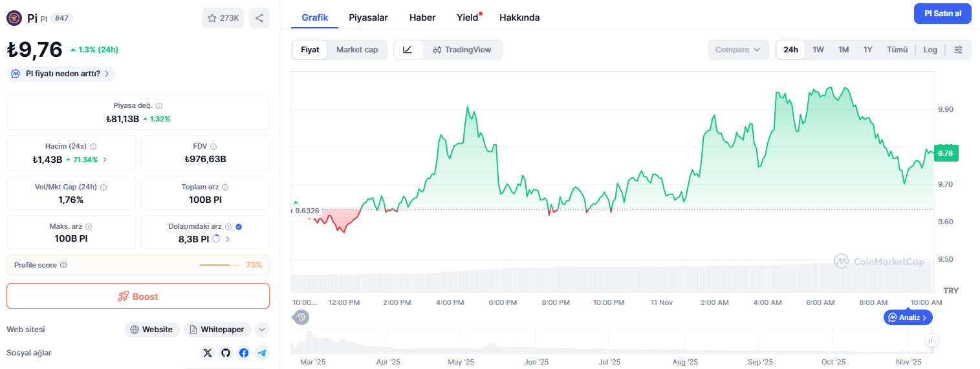
Task: Click the 9.78 current price label
Action: click(945, 153)
